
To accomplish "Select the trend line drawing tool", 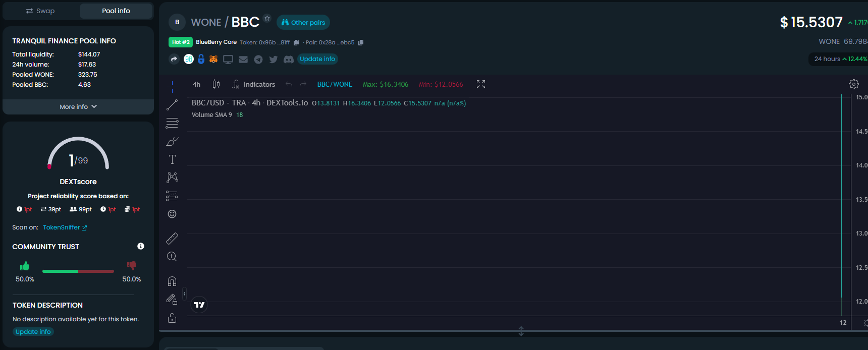I will (x=172, y=105).
